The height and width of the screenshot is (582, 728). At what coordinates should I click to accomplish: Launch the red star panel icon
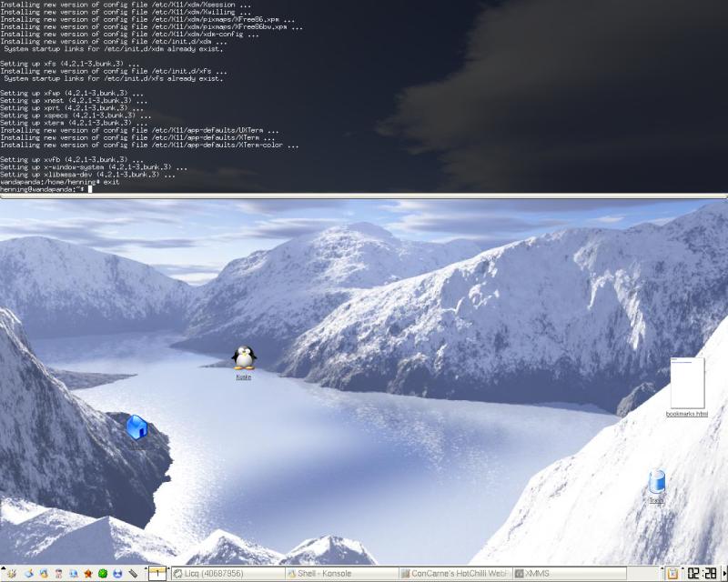(87, 574)
